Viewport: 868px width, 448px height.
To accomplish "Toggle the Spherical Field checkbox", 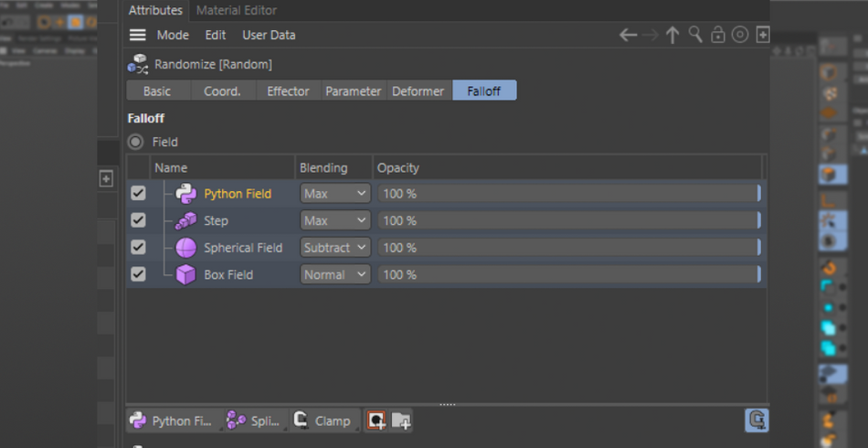I will (138, 247).
